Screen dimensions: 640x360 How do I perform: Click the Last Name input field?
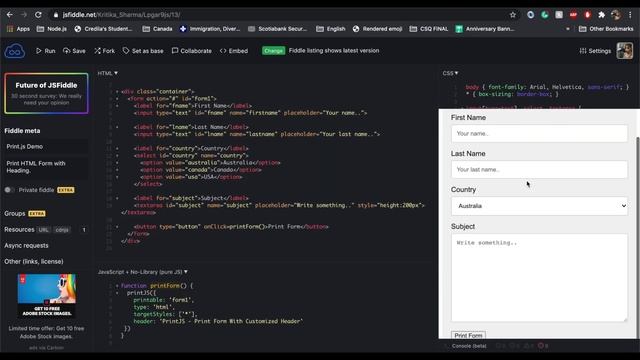point(539,169)
